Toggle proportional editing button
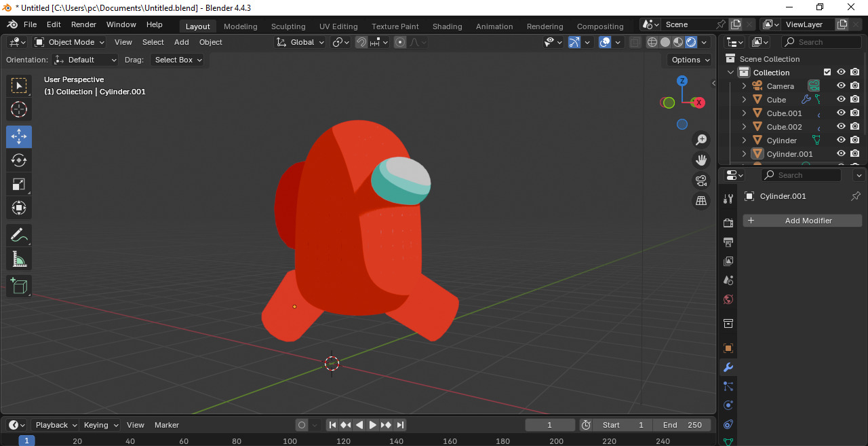Image resolution: width=868 pixels, height=446 pixels. (400, 42)
